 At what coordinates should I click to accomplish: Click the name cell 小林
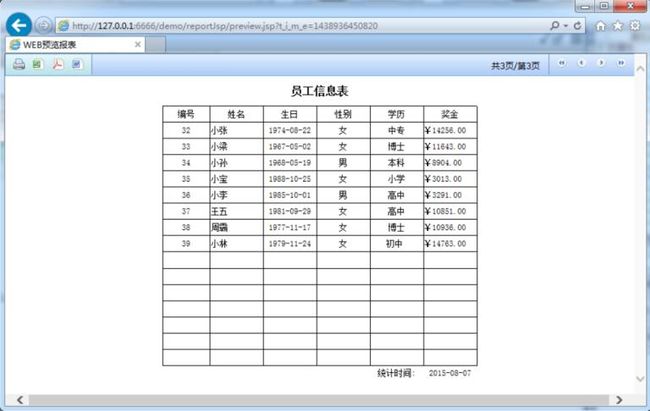pyautogui.click(x=236, y=243)
